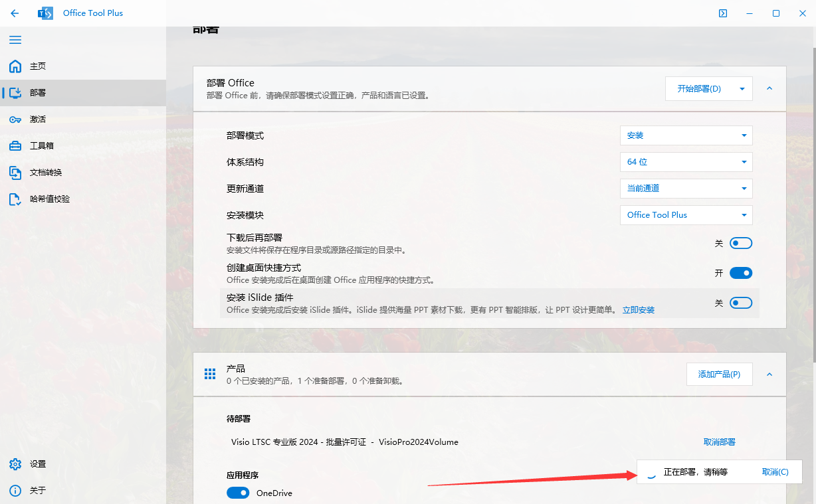
Task: Collapse the 产品 section chevron
Action: (x=769, y=375)
